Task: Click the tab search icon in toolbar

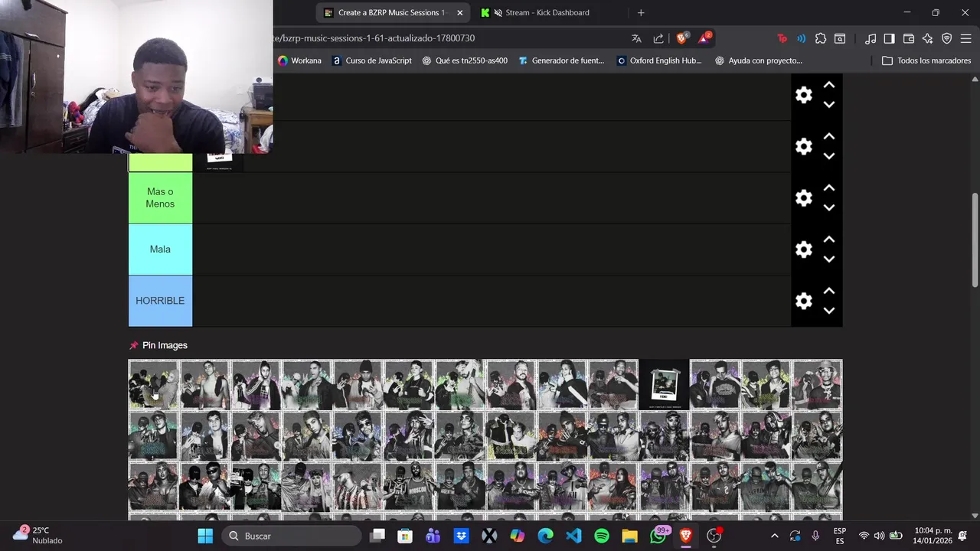Action: [x=840, y=38]
